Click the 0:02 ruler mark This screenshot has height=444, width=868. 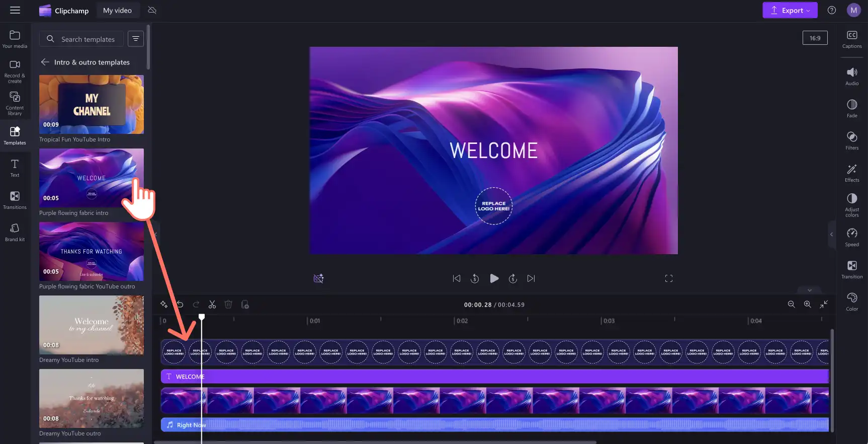click(462, 321)
